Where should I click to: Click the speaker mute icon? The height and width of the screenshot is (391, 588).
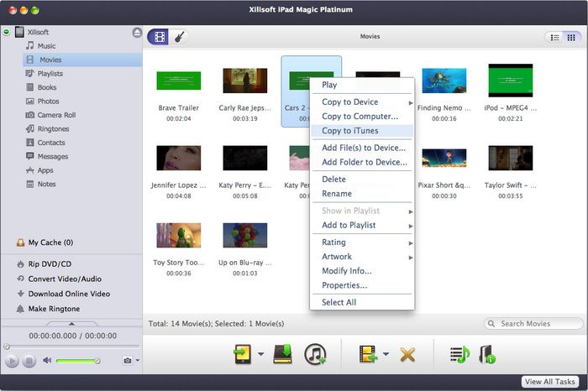click(x=48, y=360)
